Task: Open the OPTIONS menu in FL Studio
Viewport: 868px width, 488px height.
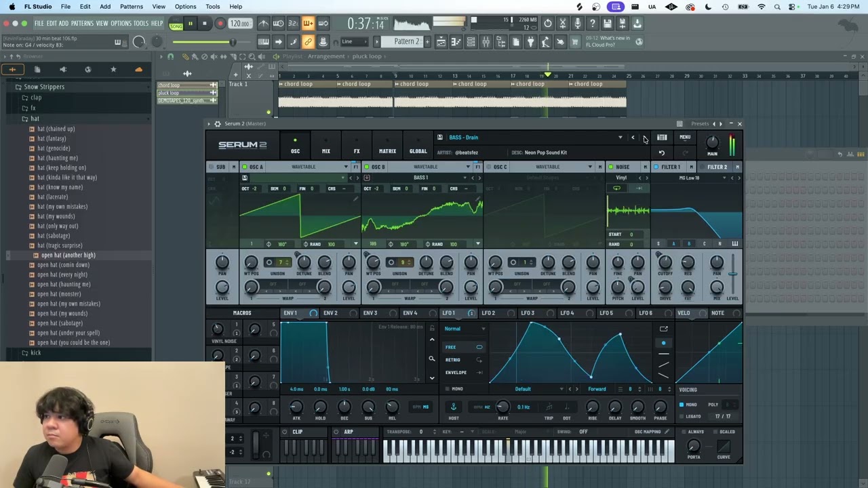Action: point(121,23)
